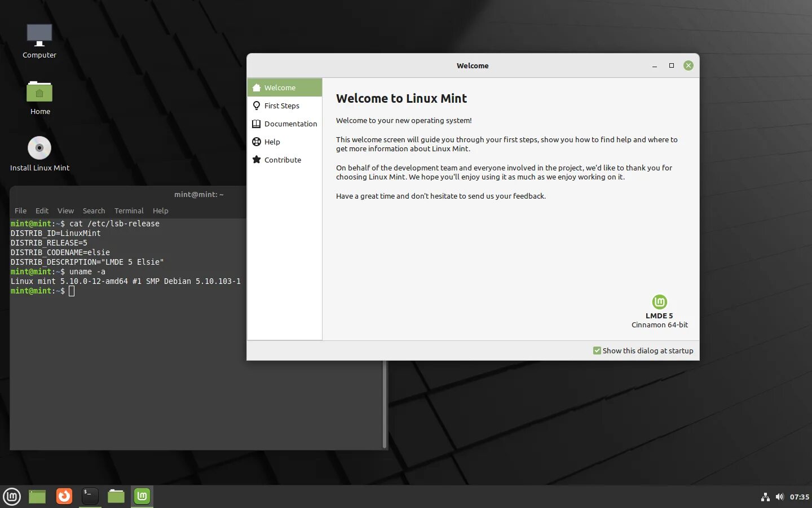The height and width of the screenshot is (508, 812).
Task: Select the Welcome sidebar page
Action: pyautogui.click(x=285, y=87)
